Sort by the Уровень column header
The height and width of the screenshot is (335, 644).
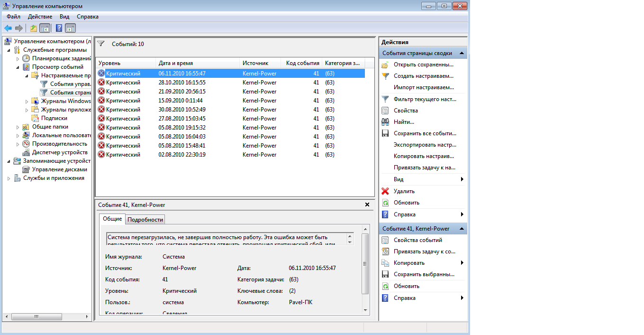tap(126, 63)
